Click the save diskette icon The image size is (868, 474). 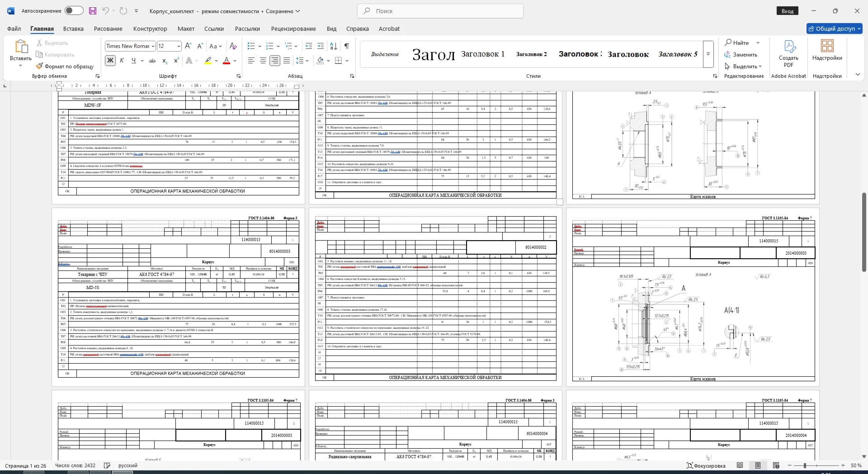[92, 11]
